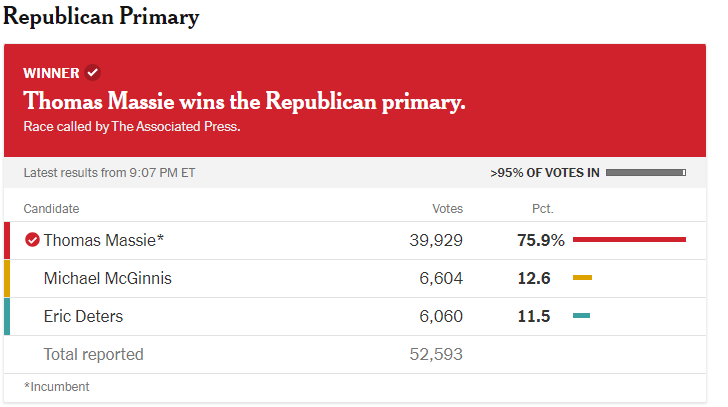The width and height of the screenshot is (728, 407).
Task: Select the Thomas Massie candidate name
Action: [103, 240]
